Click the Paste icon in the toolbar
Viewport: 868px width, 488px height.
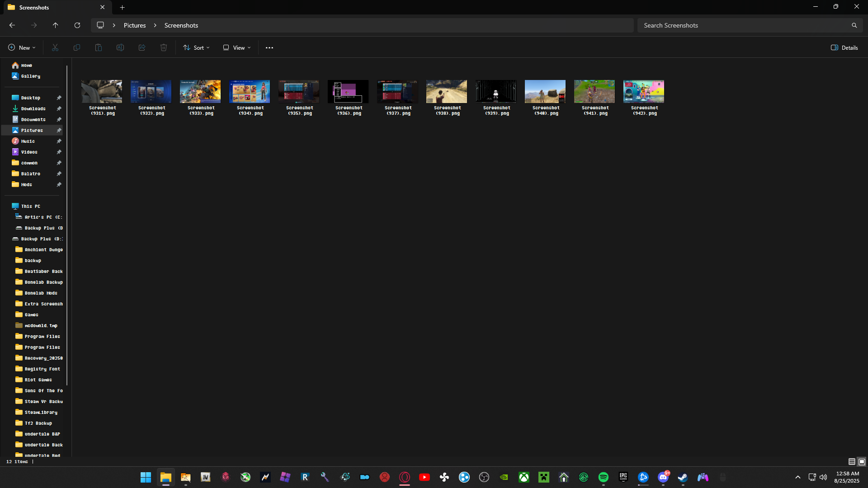(98, 47)
